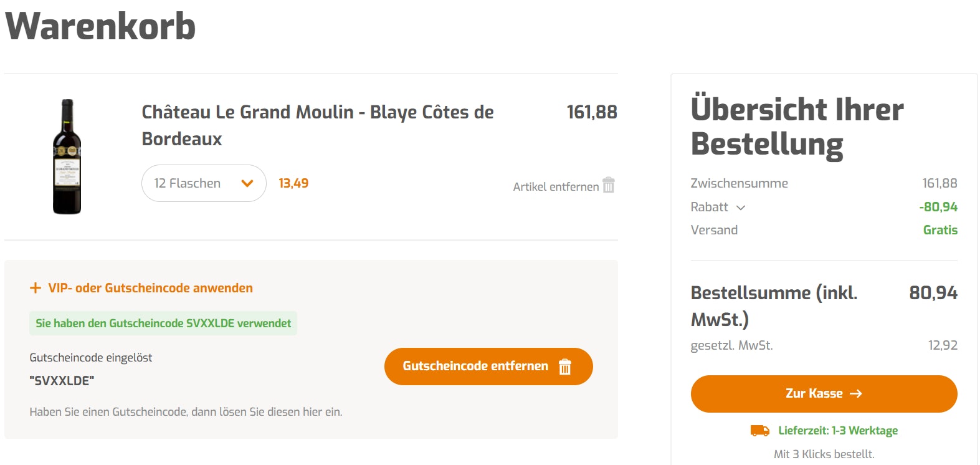Expand the VIP- oder Gutscheincode anwenden section

click(150, 287)
